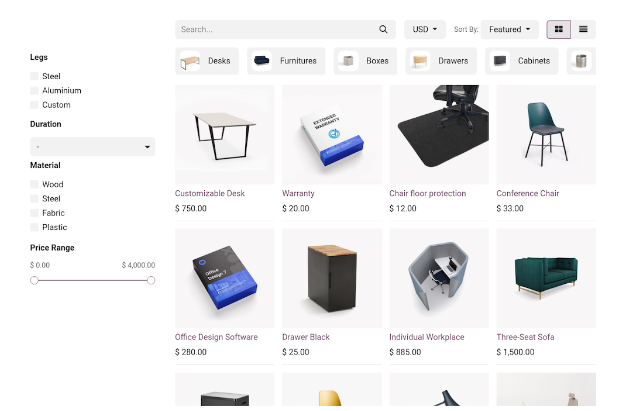Select the Furnitures sofa icon
Screen dimensions: 619x411
click(x=262, y=61)
